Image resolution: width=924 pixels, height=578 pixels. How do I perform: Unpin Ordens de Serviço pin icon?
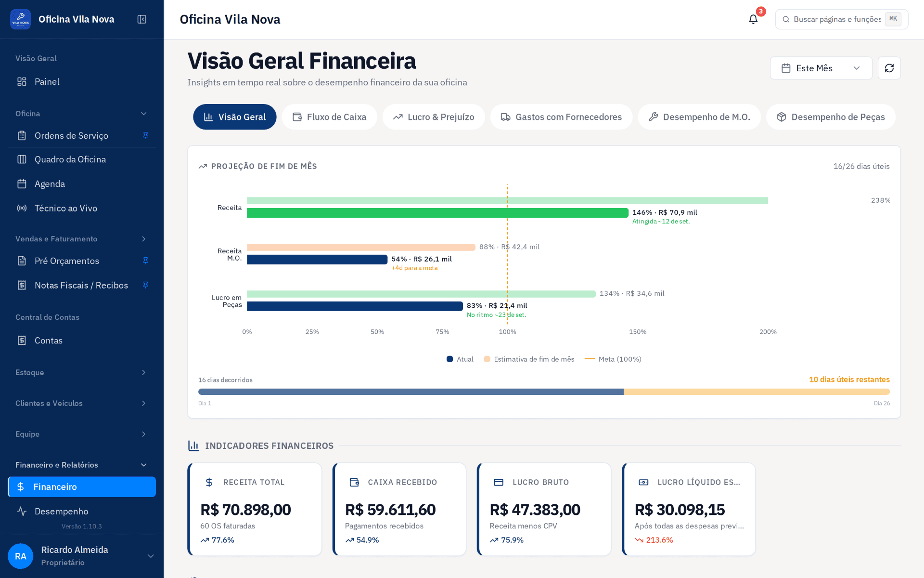[145, 135]
